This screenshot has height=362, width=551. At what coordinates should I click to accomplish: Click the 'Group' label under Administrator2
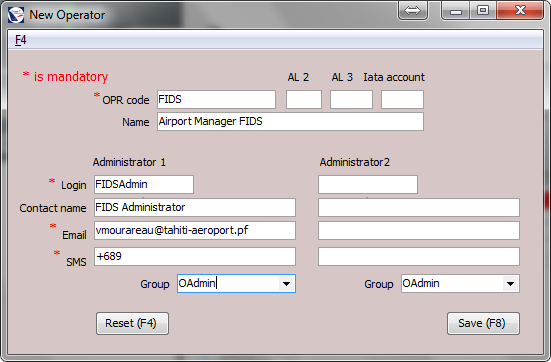pyautogui.click(x=379, y=284)
